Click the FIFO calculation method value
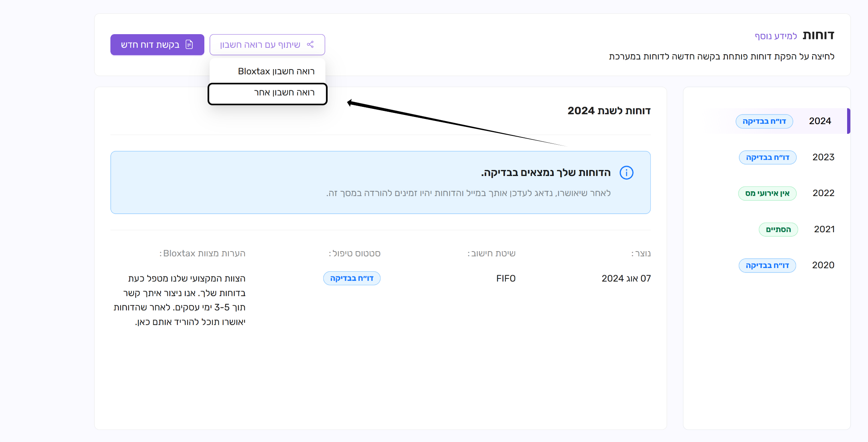 coord(505,278)
